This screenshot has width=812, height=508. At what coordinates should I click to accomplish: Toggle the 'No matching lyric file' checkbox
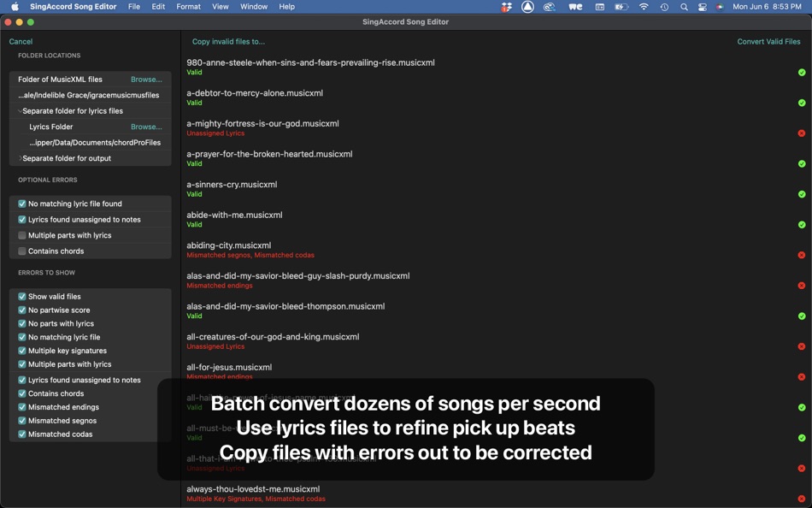tap(21, 337)
